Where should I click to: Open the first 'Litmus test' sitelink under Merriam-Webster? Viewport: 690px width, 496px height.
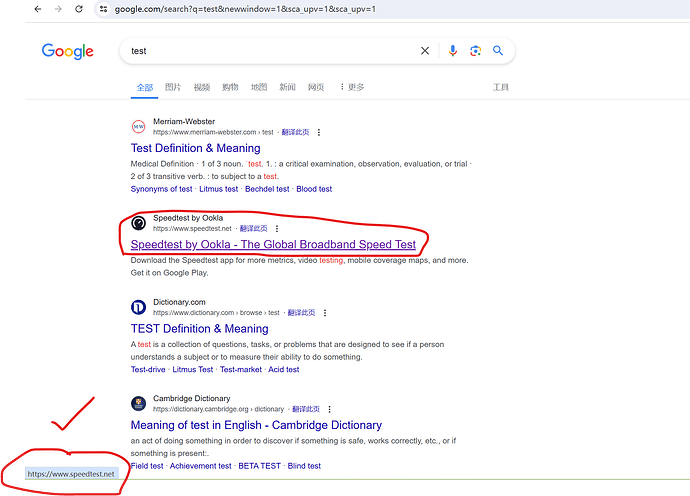tap(218, 189)
